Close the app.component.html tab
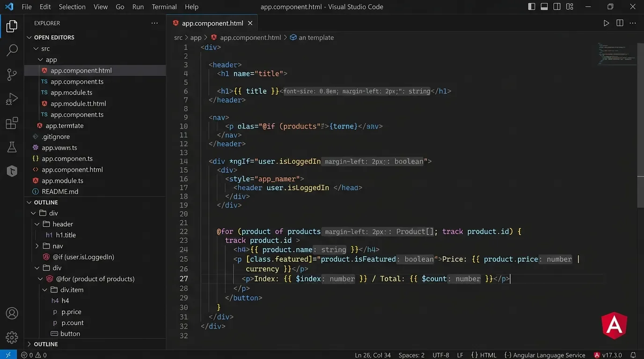Image resolution: width=644 pixels, height=359 pixels. click(250, 23)
